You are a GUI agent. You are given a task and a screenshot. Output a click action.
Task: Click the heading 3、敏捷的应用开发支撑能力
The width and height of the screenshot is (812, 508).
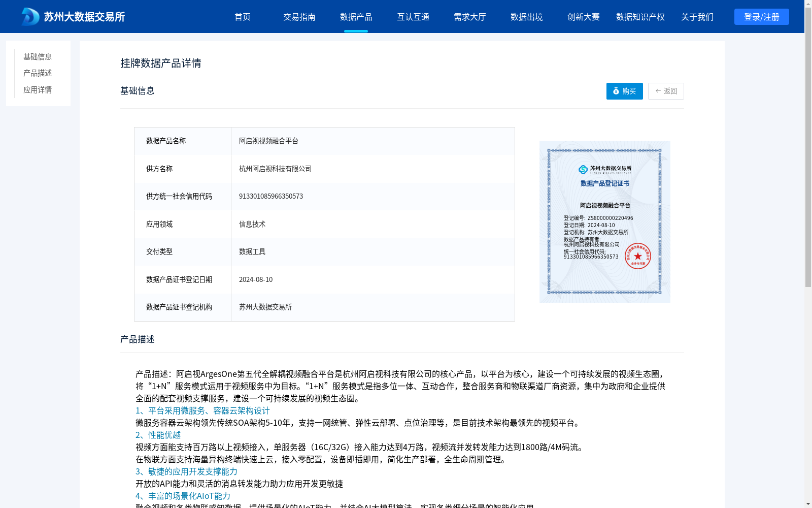pyautogui.click(x=186, y=471)
